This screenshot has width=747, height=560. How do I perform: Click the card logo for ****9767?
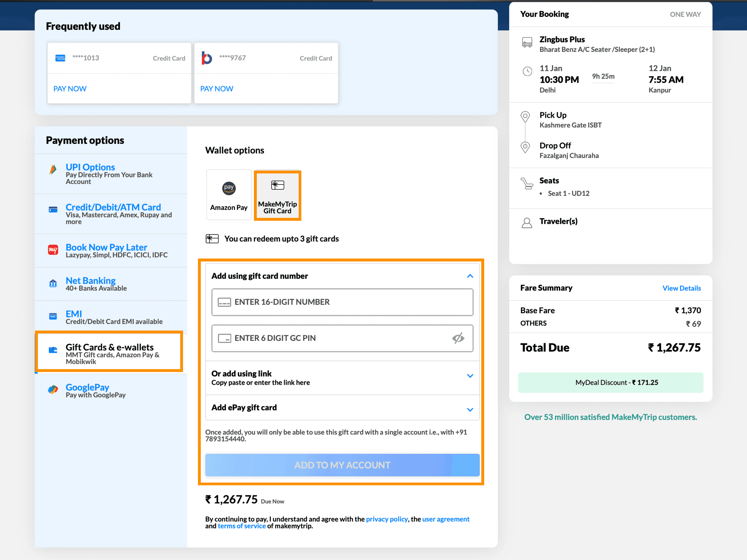(x=207, y=58)
